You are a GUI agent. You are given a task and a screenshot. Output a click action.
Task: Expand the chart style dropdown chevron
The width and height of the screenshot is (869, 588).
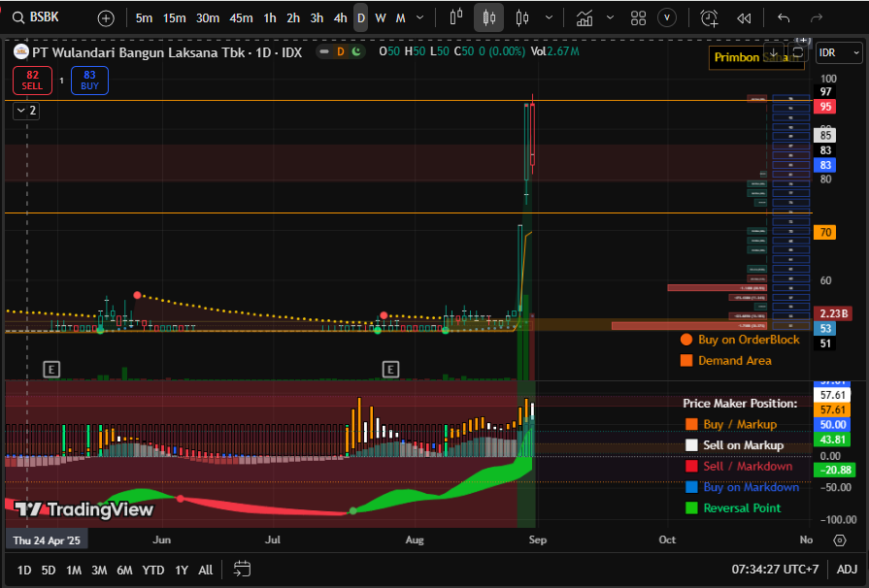tap(549, 17)
